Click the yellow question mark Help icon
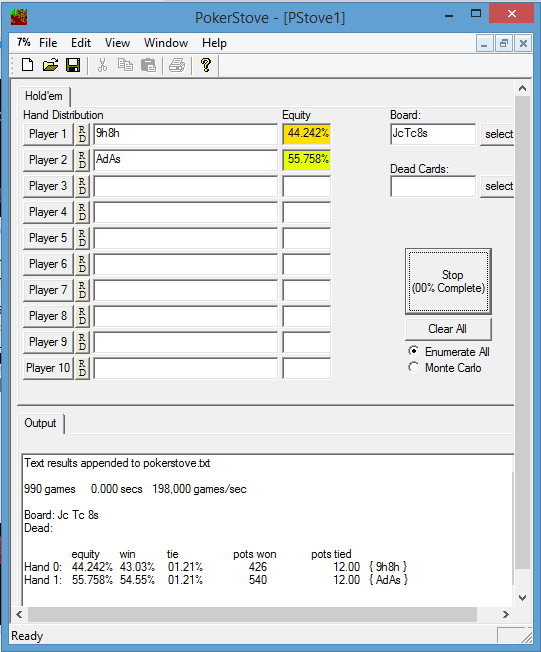 (205, 65)
